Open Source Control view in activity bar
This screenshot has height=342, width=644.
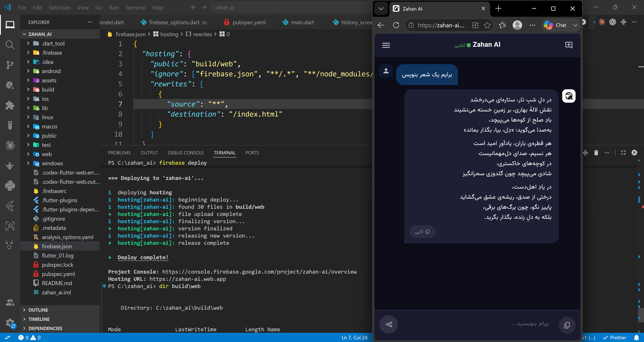coord(10,65)
